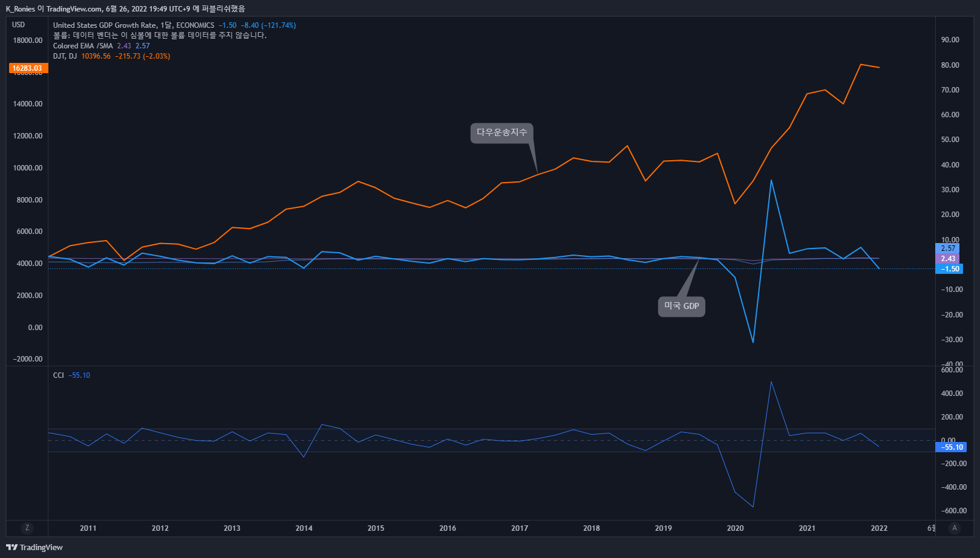
Task: Click the 2019 year label on time axis
Action: click(664, 528)
